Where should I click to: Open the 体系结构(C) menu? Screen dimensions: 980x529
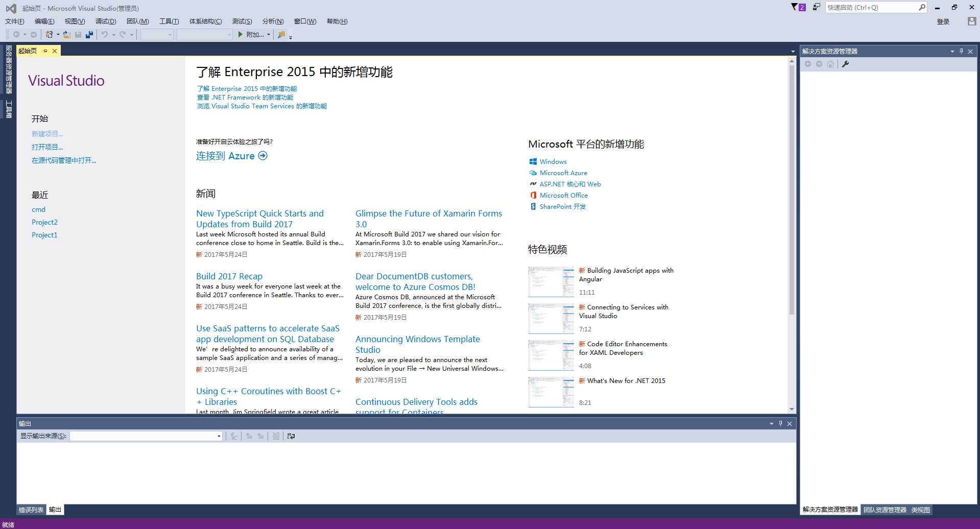tap(205, 21)
